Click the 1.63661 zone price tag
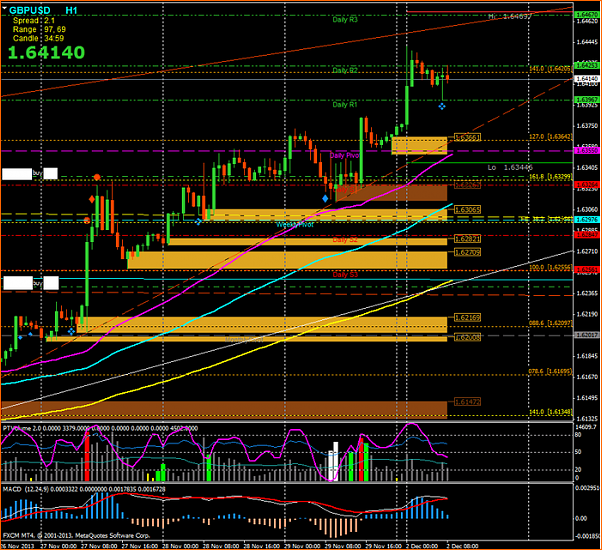The width and height of the screenshot is (602, 550). point(467,137)
